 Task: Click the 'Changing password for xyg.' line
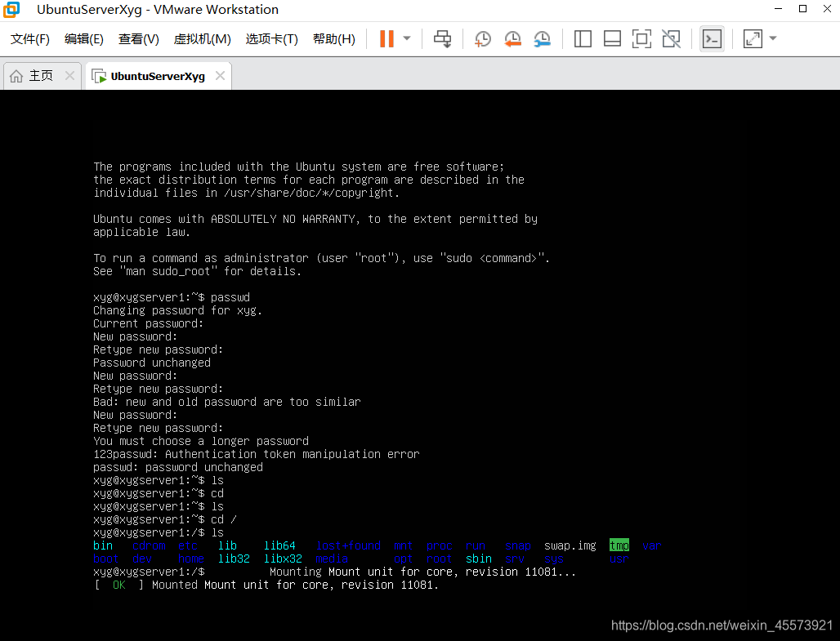pyautogui.click(x=177, y=310)
